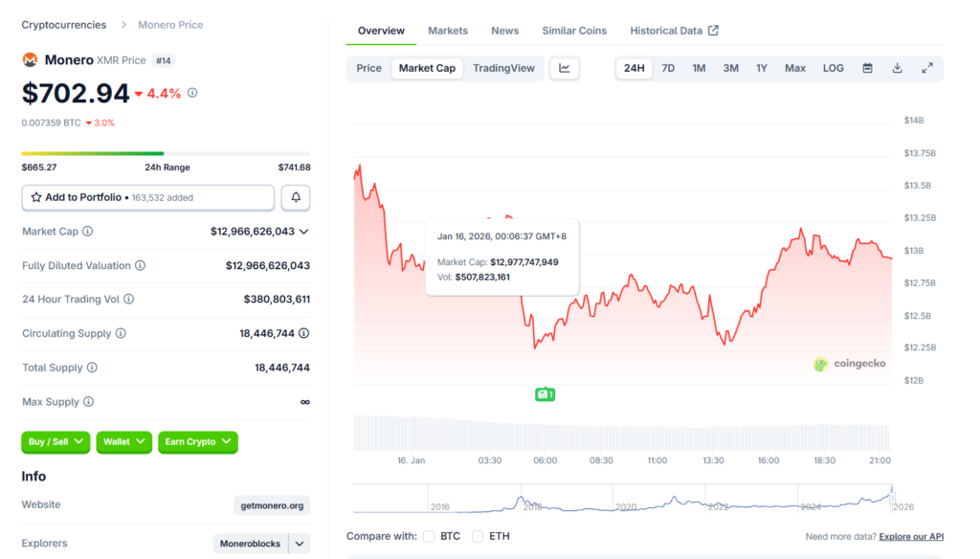Screen dimensions: 980x559
Task: Click the green news event marker
Action: [545, 394]
